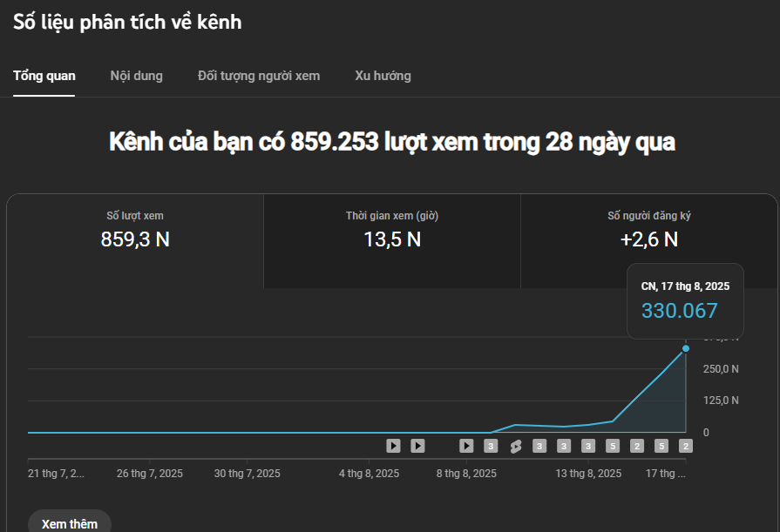The image size is (780, 532).
Task: Open the rightmost "2" videos marker
Action: tap(685, 446)
